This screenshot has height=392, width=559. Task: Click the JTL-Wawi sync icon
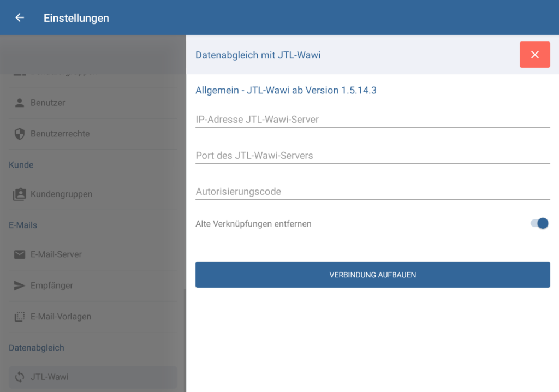[x=19, y=377]
